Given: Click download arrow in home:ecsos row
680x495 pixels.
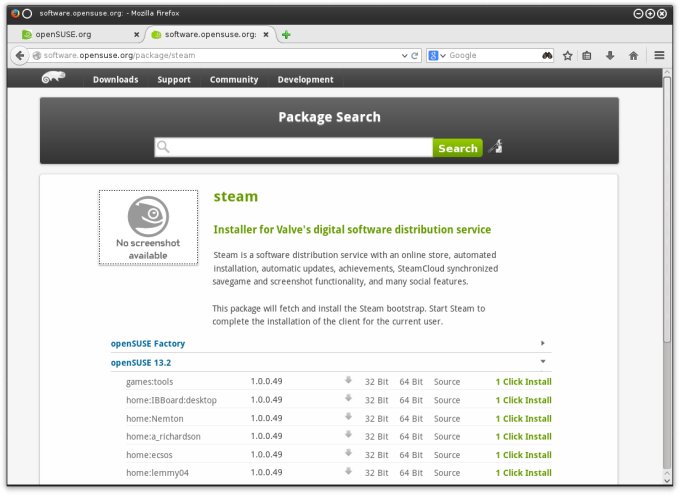Looking at the screenshot, I should 348,452.
